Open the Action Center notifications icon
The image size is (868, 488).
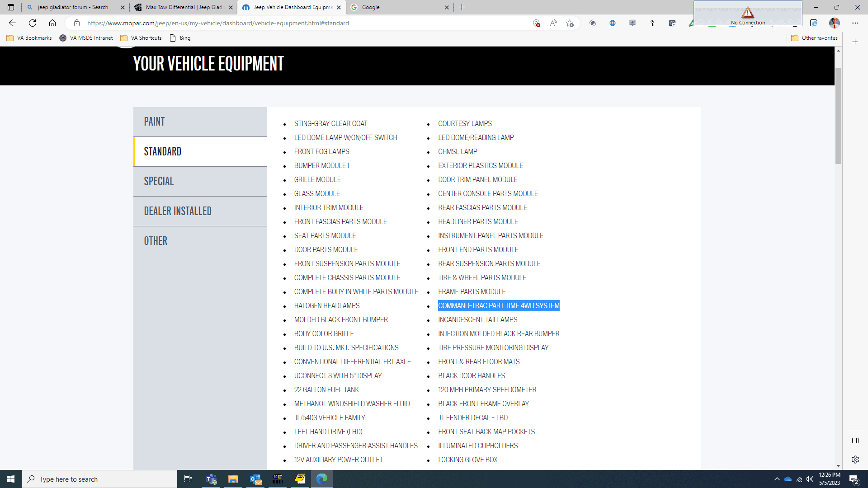[854, 479]
